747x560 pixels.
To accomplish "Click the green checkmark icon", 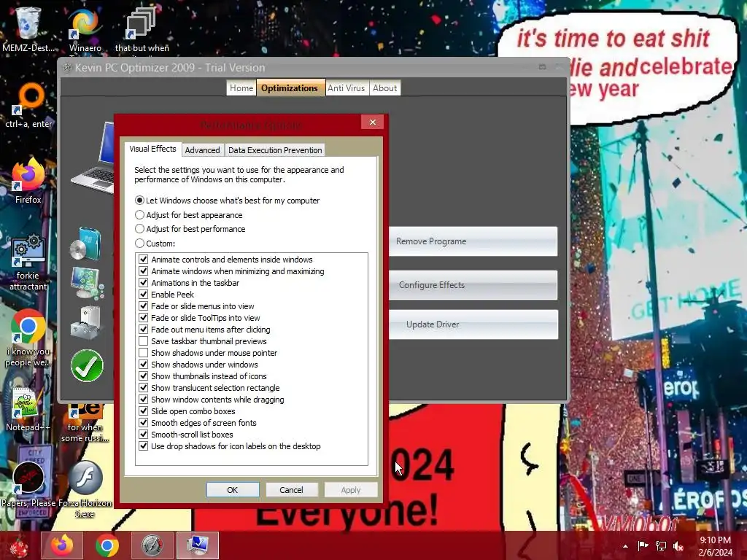I will pos(87,366).
